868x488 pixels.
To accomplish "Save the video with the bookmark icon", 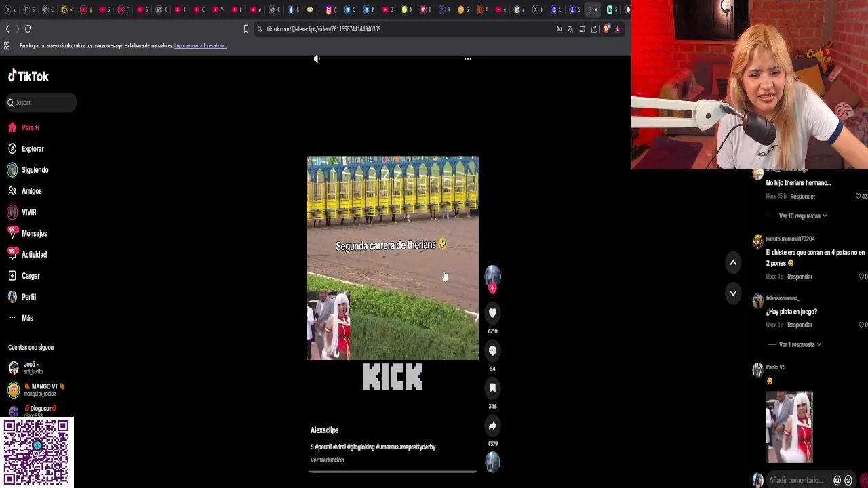I will [492, 388].
